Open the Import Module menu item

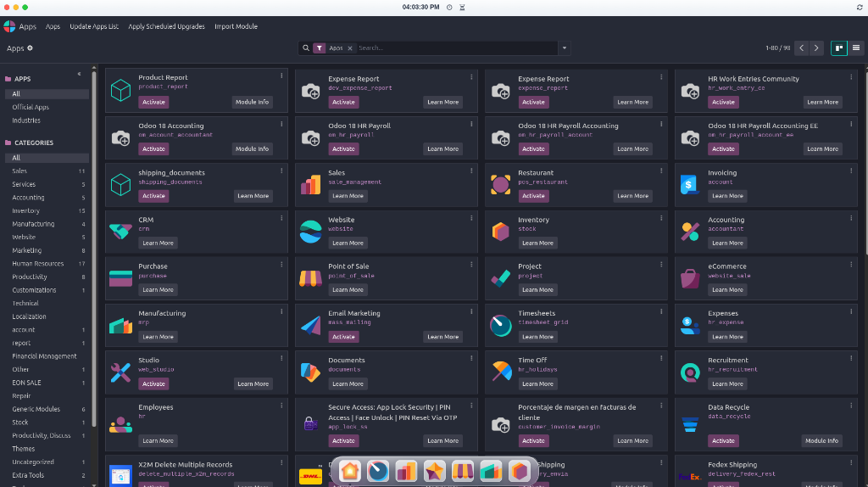point(236,26)
